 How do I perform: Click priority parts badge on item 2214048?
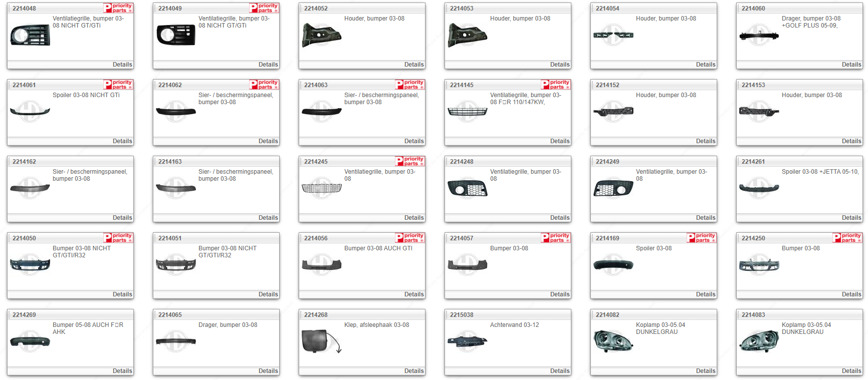(x=118, y=8)
